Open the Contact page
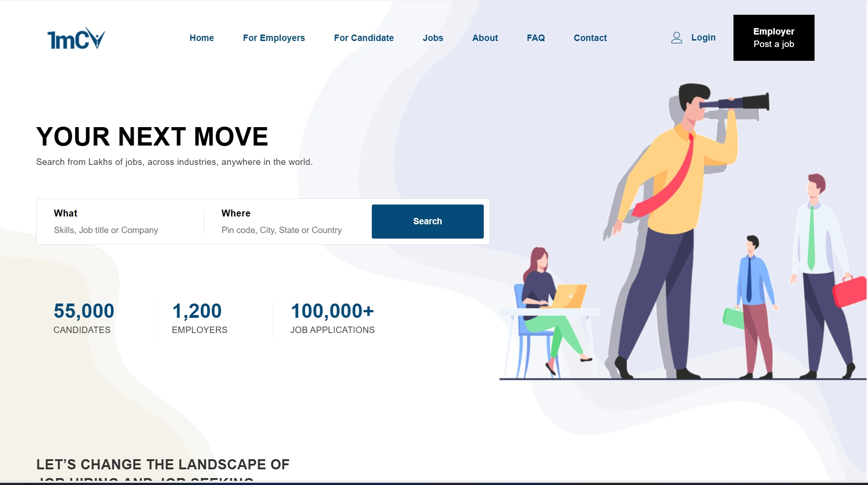Image resolution: width=868 pixels, height=485 pixels. tap(590, 38)
